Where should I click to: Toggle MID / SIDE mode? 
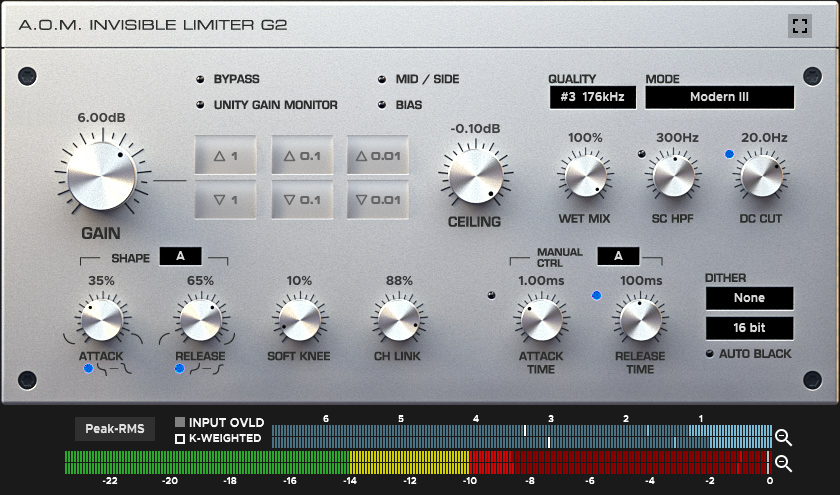(382, 79)
